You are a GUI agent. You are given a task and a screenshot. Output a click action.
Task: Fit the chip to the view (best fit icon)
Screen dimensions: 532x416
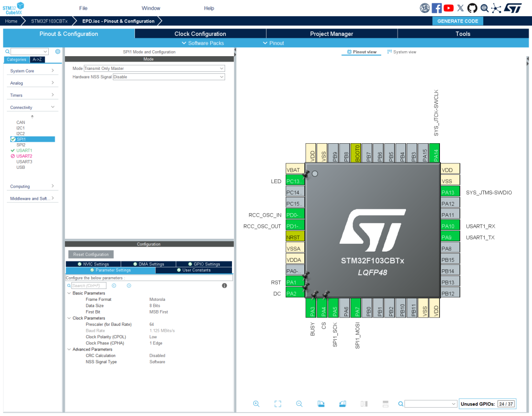(x=278, y=404)
